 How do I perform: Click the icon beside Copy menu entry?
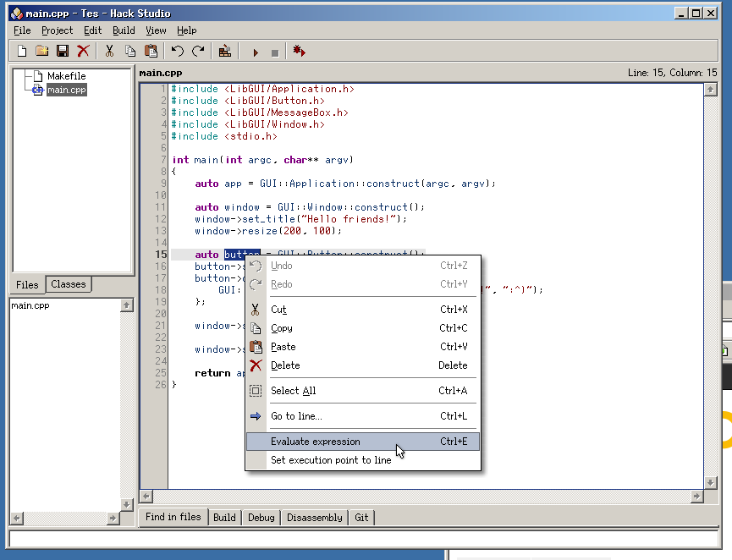click(256, 328)
